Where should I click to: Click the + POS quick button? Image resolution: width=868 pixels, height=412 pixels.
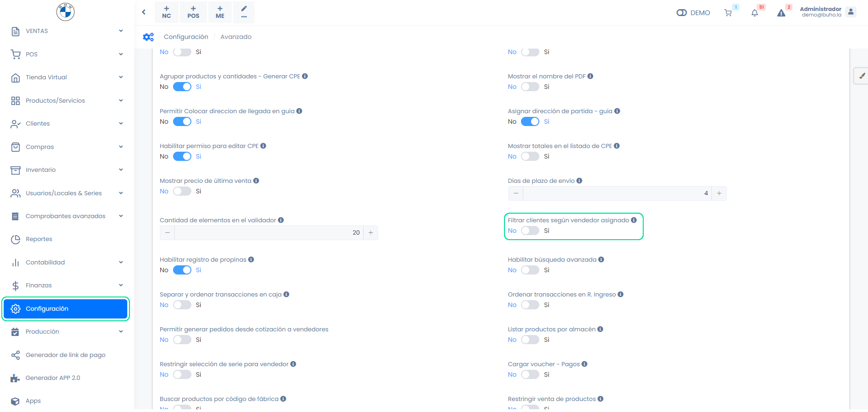(x=193, y=12)
